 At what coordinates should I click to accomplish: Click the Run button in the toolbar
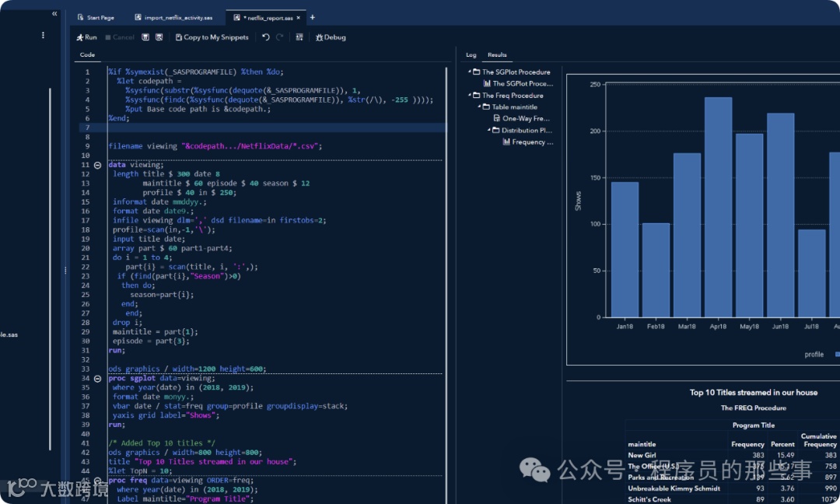[x=87, y=37]
